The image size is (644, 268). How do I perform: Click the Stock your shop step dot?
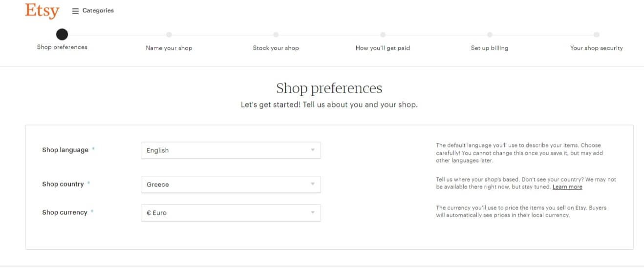pos(276,35)
